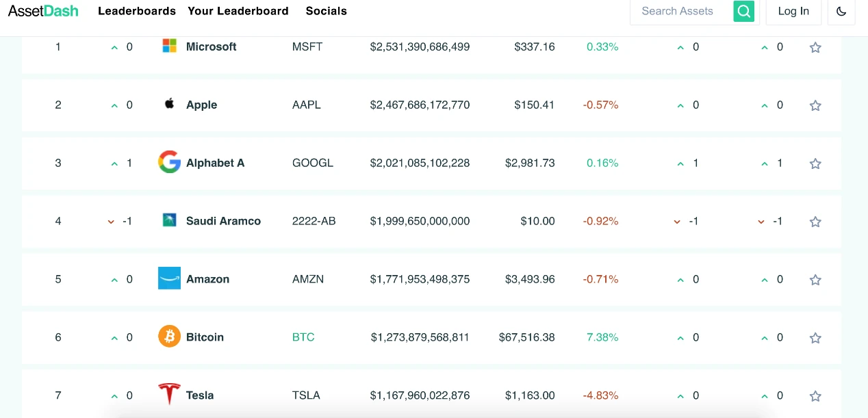Click the Log In button

pos(793,11)
